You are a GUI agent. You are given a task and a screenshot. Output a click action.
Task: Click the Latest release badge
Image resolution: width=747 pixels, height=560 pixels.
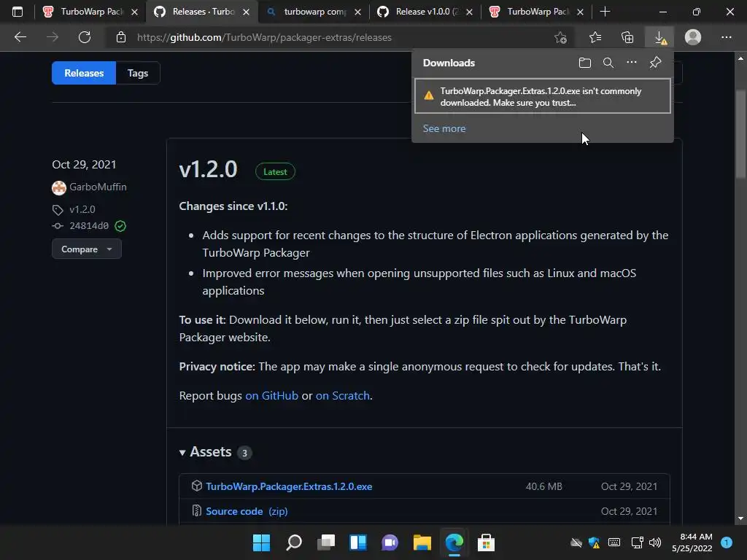click(x=275, y=171)
